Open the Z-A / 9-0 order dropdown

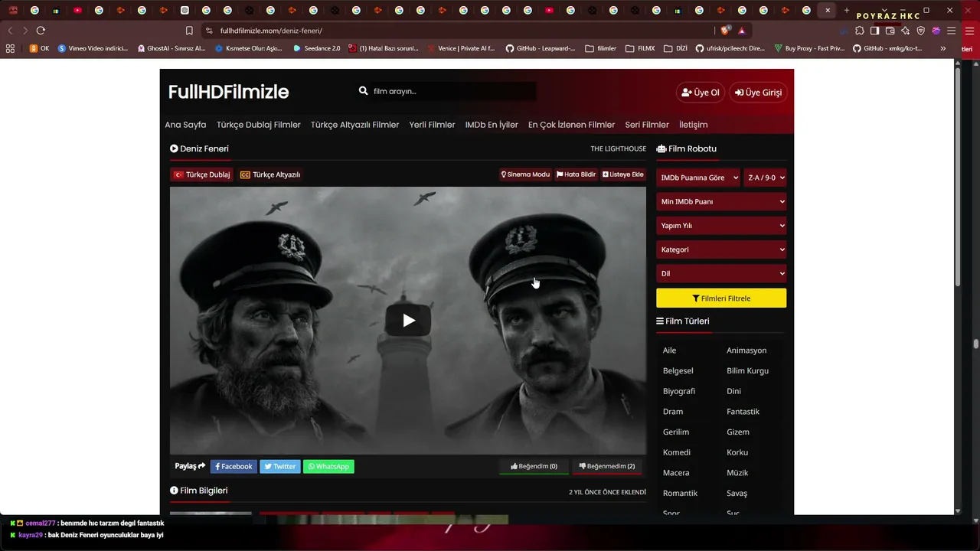[x=765, y=178]
